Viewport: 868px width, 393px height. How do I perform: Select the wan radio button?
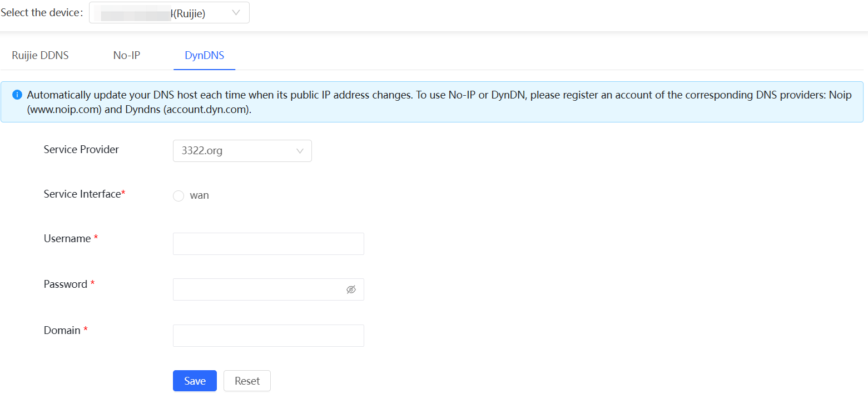click(x=178, y=196)
